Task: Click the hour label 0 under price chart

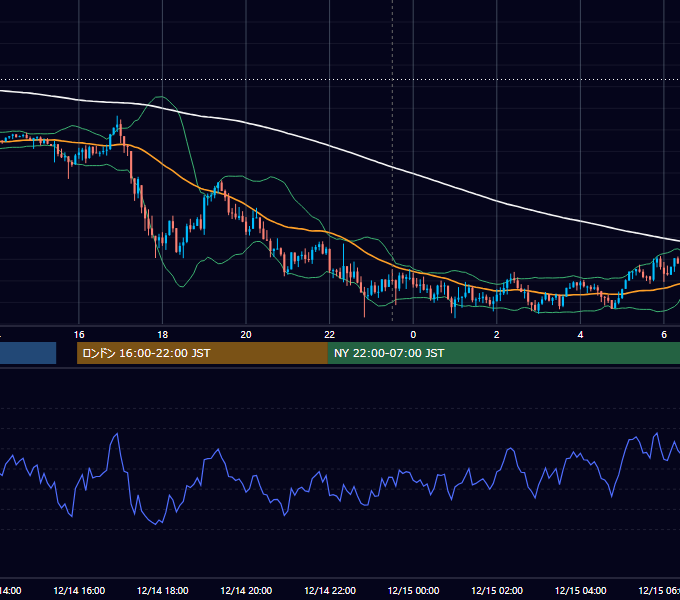Action: [413, 335]
